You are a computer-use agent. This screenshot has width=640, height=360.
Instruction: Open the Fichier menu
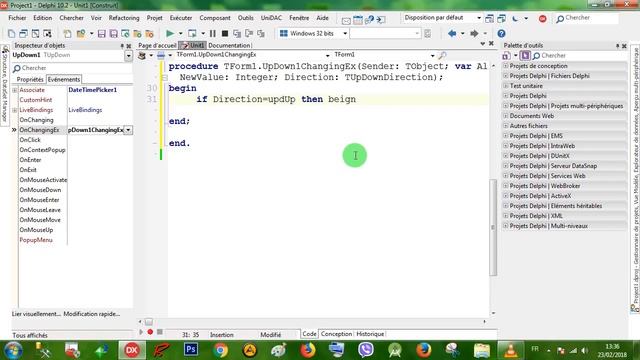tap(17, 18)
